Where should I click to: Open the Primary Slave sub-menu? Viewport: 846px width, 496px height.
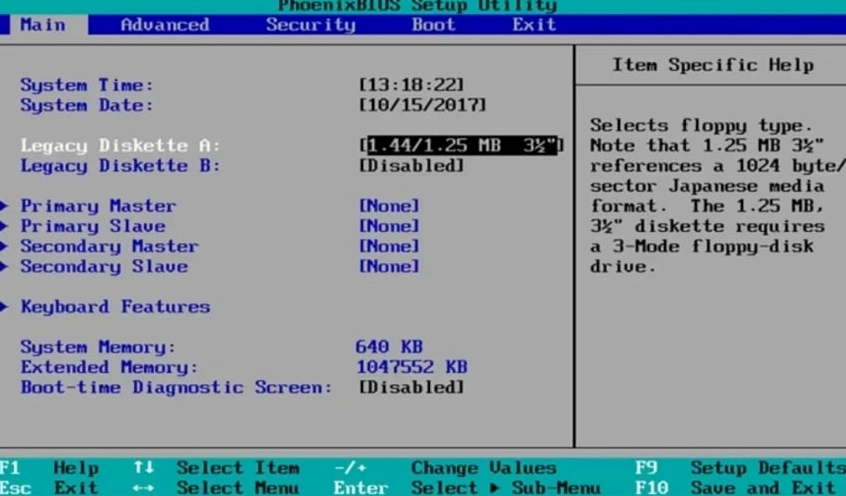(93, 226)
